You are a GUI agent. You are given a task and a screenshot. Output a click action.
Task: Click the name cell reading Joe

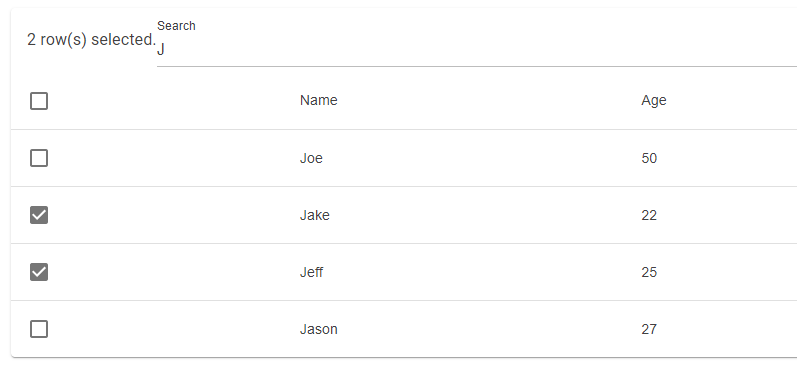[x=311, y=158]
